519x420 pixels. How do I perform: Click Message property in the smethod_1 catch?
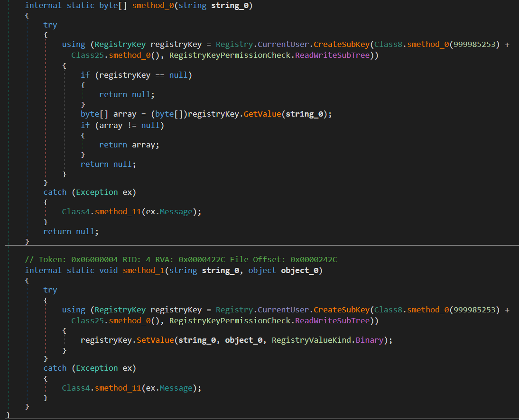pyautogui.click(x=176, y=388)
